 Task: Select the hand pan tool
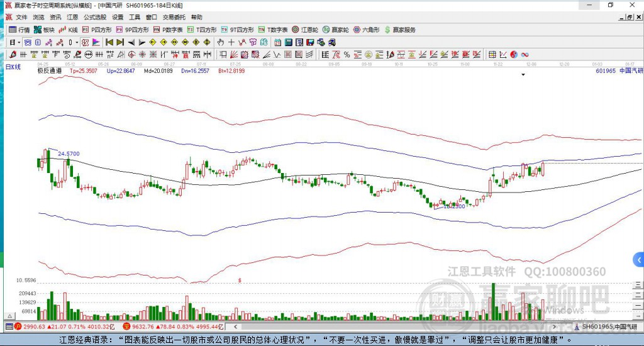pyautogui.click(x=221, y=42)
